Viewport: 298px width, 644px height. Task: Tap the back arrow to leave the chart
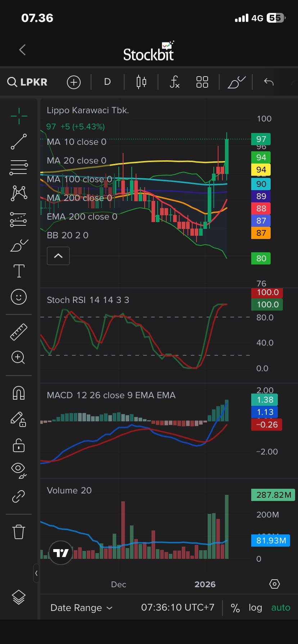(x=22, y=50)
